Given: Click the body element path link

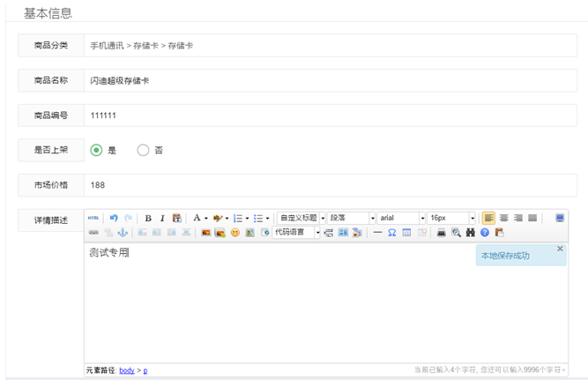Looking at the screenshot, I should (x=127, y=370).
